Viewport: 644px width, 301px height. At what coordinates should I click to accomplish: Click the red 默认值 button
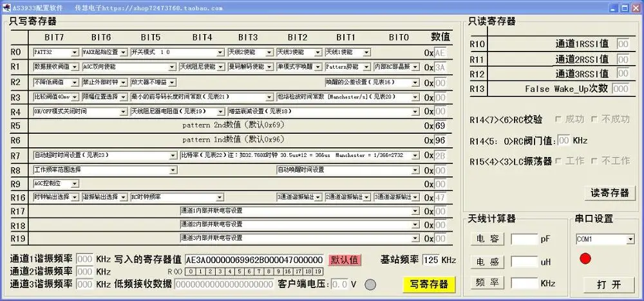click(345, 260)
